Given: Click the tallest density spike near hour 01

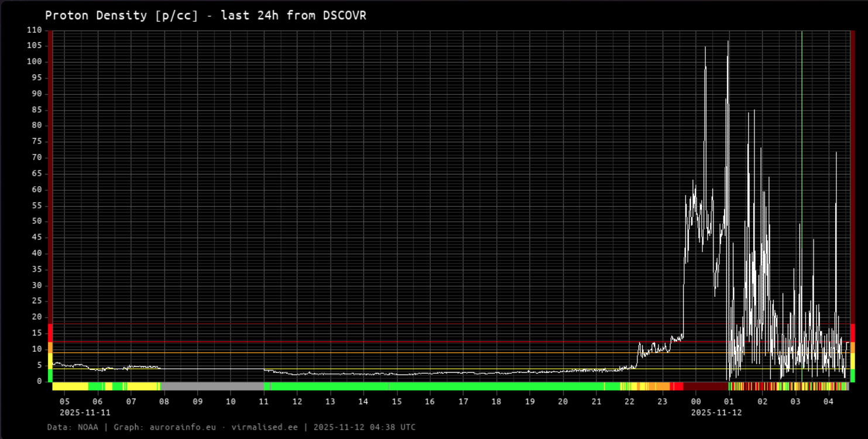Looking at the screenshot, I should (728, 42).
